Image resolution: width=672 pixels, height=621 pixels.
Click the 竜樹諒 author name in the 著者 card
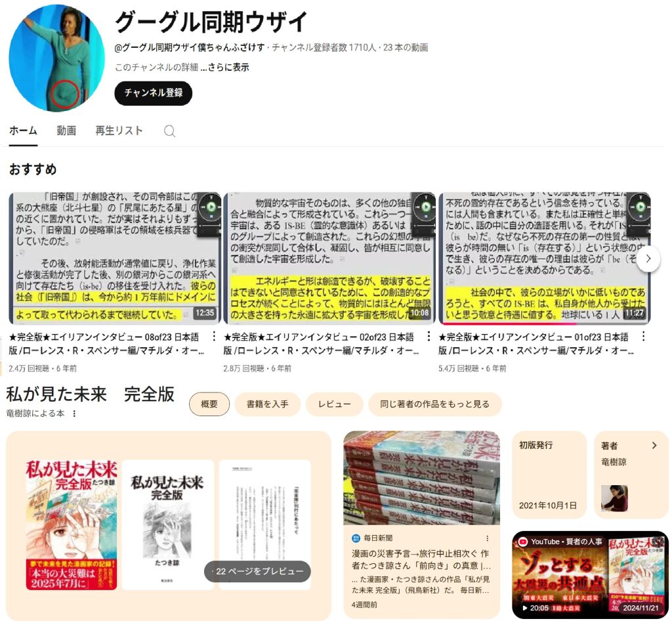[614, 462]
